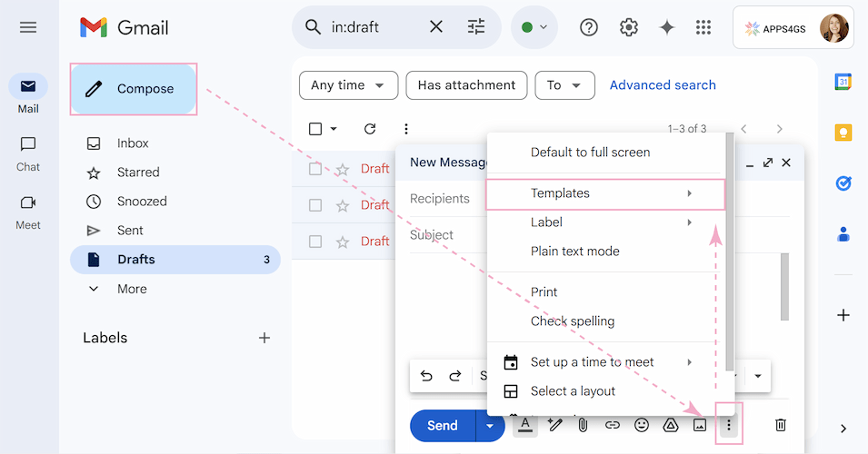Click the attach files paperclip icon
Image resolution: width=868 pixels, height=454 pixels.
click(x=583, y=425)
